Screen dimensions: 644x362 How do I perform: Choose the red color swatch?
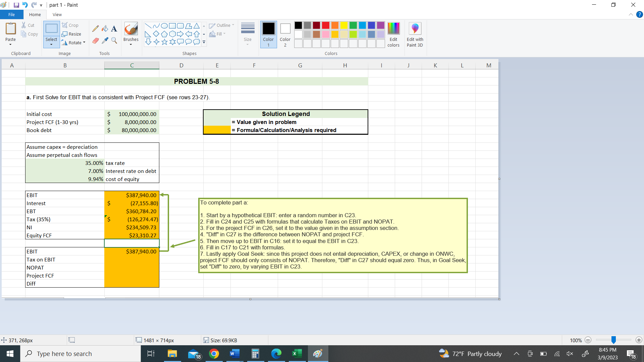[325, 25]
